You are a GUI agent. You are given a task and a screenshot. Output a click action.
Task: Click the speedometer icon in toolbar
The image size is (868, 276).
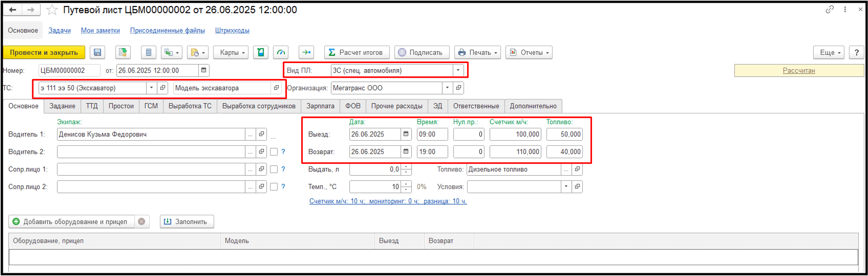(281, 52)
